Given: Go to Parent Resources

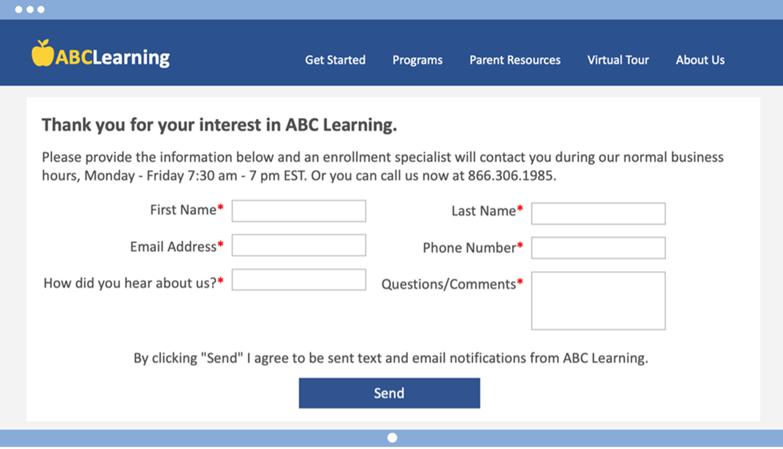Looking at the screenshot, I should [515, 60].
